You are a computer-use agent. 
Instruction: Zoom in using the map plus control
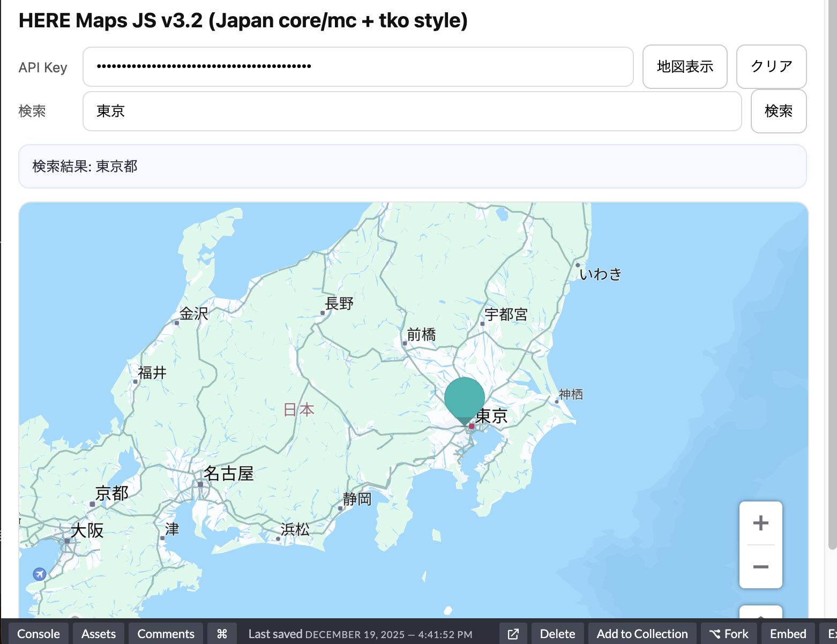pyautogui.click(x=760, y=523)
